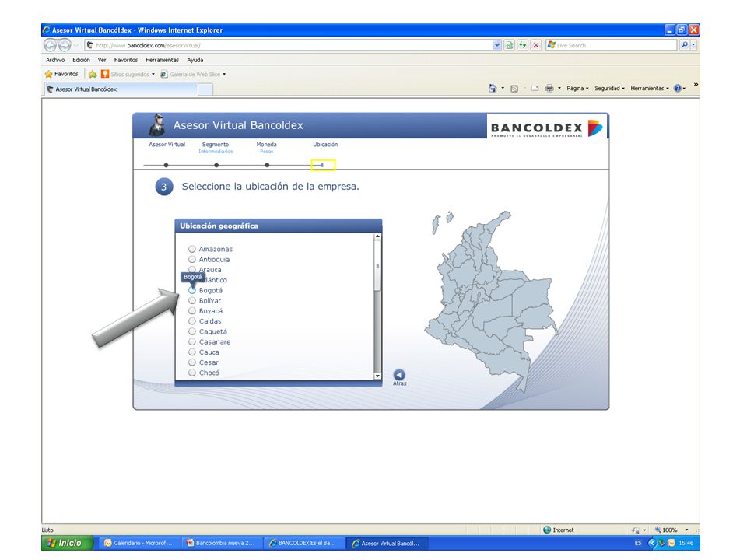Click the Asesor Virtual step label
The width and height of the screenshot is (747, 560).
[x=167, y=145]
